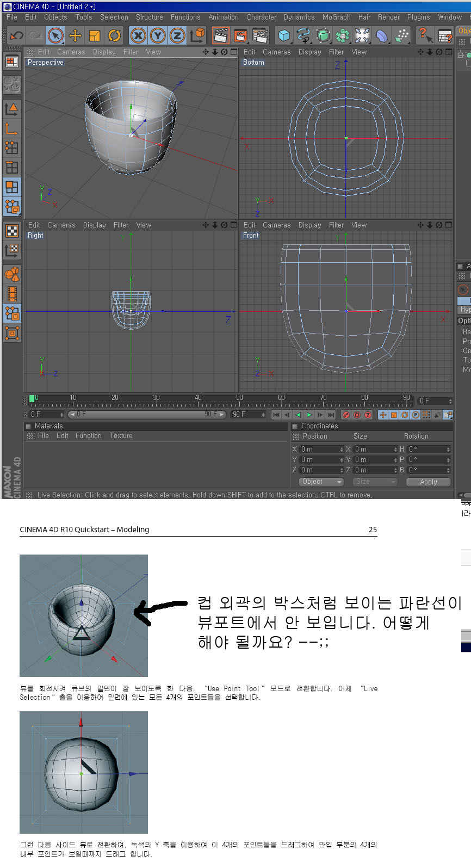Click the layout icon in left palette
471x868 pixels.
(x=12, y=61)
